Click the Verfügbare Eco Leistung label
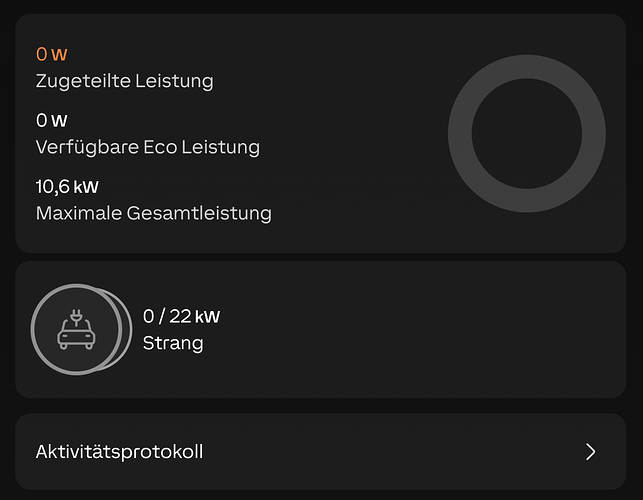The height and width of the screenshot is (500, 643). (x=148, y=147)
